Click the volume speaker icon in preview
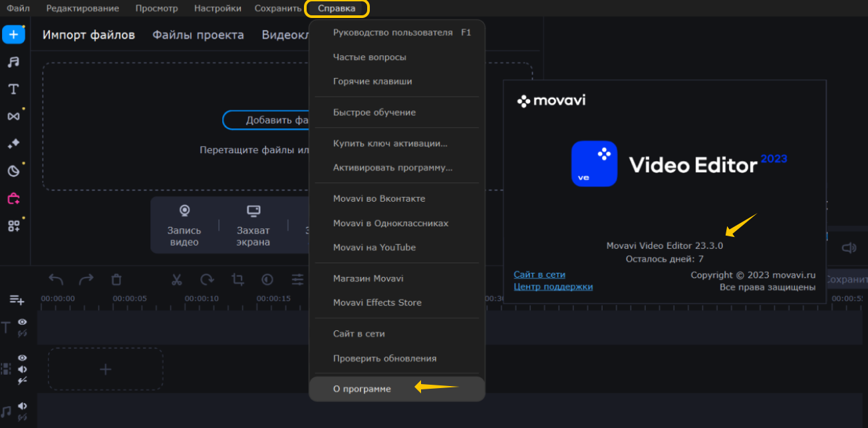The width and height of the screenshot is (868, 428). (849, 248)
